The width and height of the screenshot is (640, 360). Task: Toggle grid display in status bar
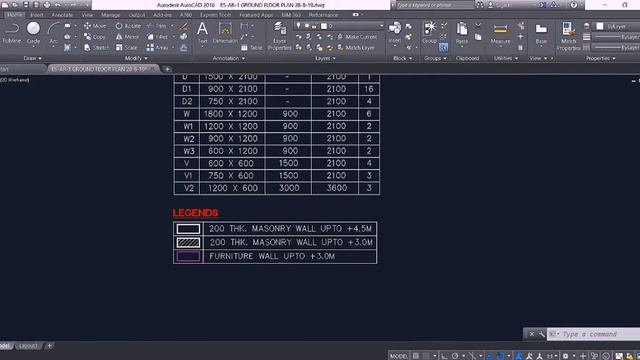coord(416,356)
